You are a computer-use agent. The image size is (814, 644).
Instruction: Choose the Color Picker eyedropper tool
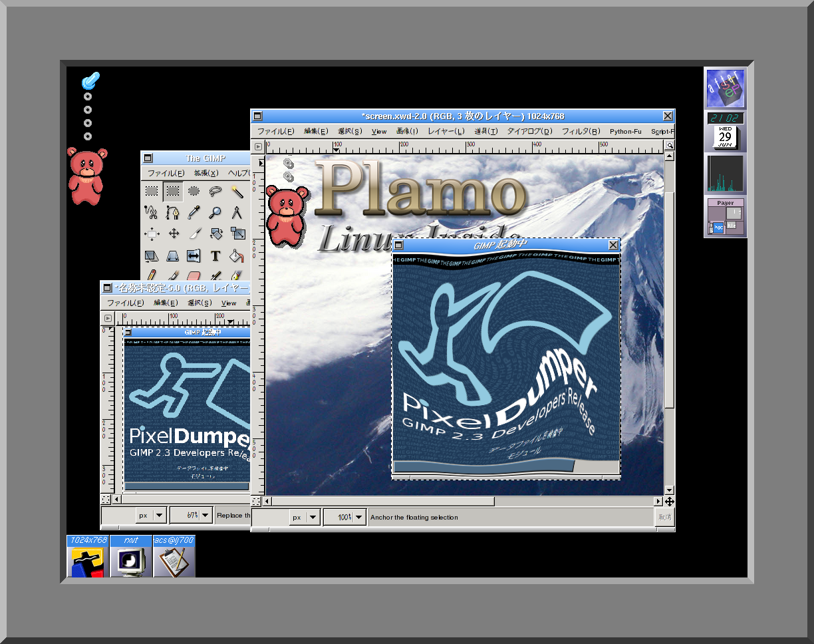click(x=194, y=213)
